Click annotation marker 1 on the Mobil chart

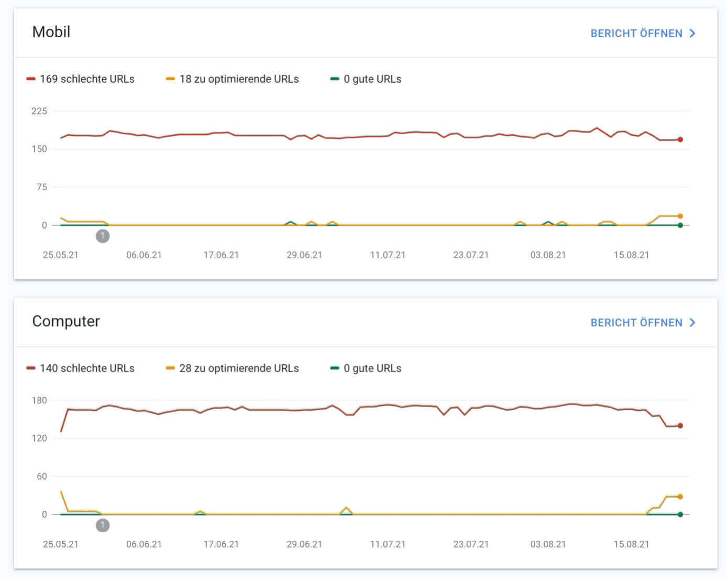103,236
